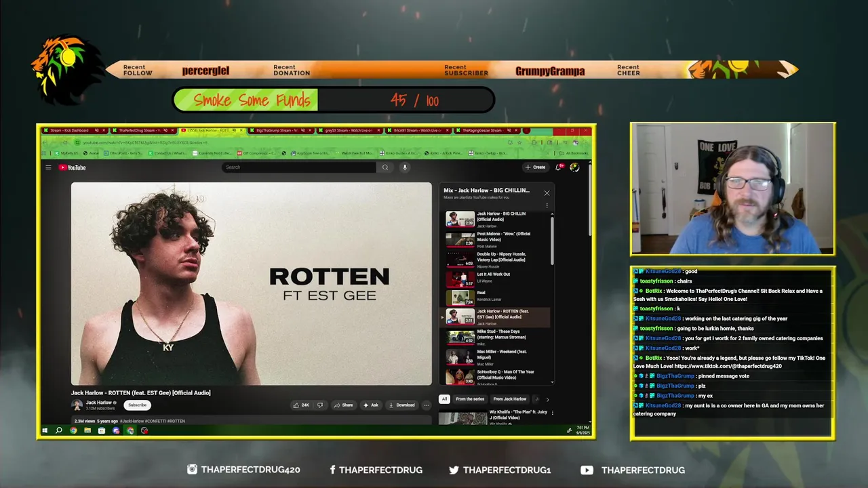This screenshot has width=868, height=488.
Task: Click the Twitter icon in footer
Action: tap(454, 470)
